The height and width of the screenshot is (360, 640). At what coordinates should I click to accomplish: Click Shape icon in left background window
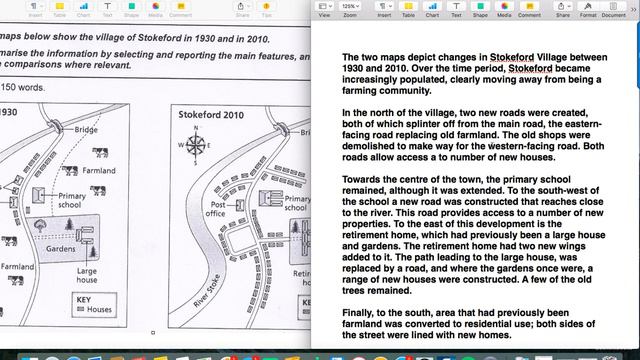[131, 9]
